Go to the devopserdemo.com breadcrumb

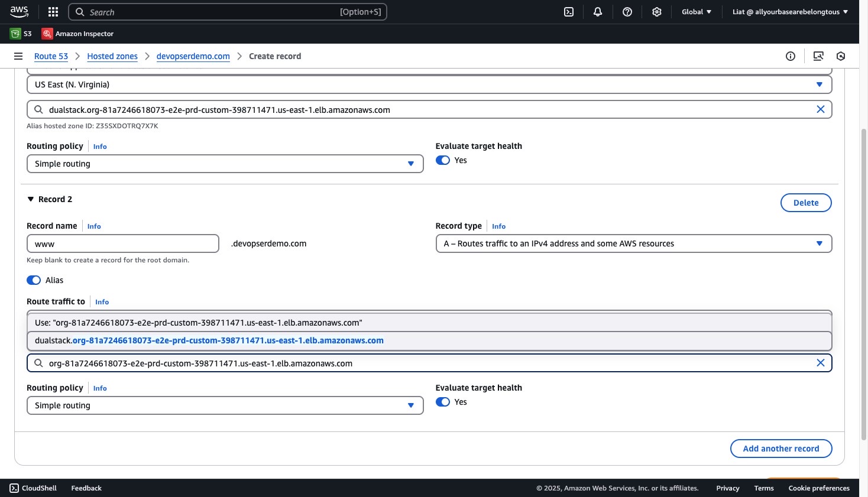coord(193,56)
